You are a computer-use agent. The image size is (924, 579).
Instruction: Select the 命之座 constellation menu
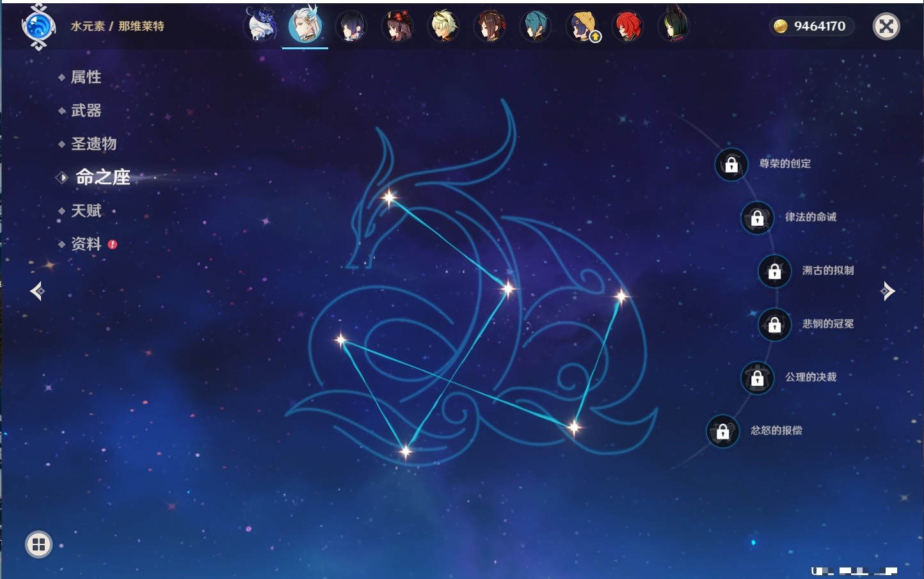(x=102, y=177)
